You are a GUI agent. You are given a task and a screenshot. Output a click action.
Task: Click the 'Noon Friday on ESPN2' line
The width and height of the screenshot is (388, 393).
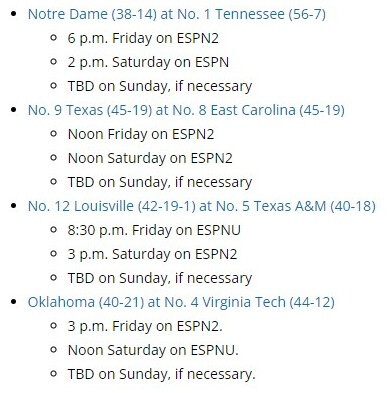coord(141,134)
